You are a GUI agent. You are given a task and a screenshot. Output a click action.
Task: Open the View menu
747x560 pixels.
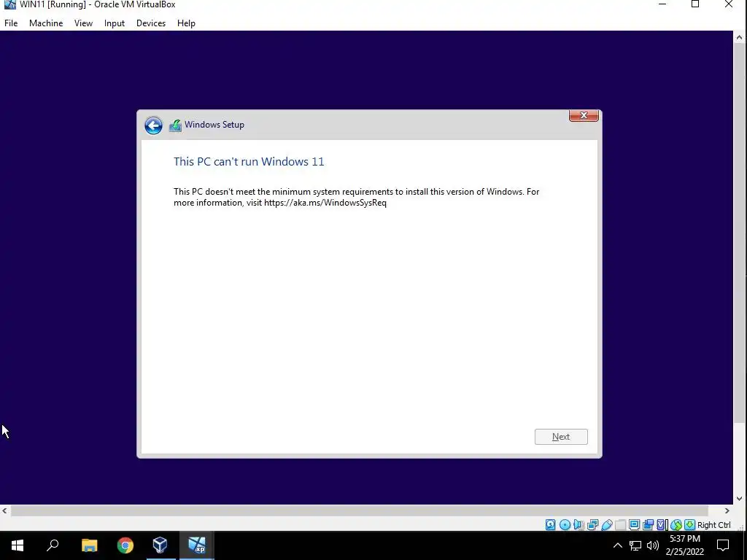point(83,23)
